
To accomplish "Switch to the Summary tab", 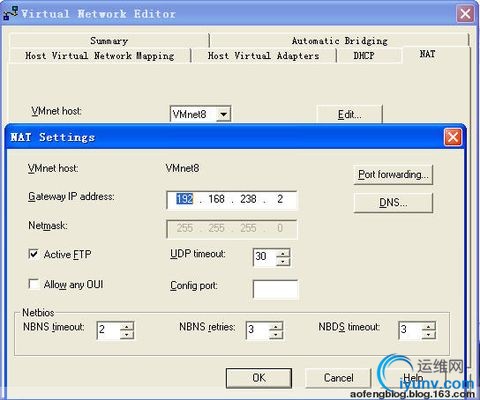I will (x=109, y=41).
